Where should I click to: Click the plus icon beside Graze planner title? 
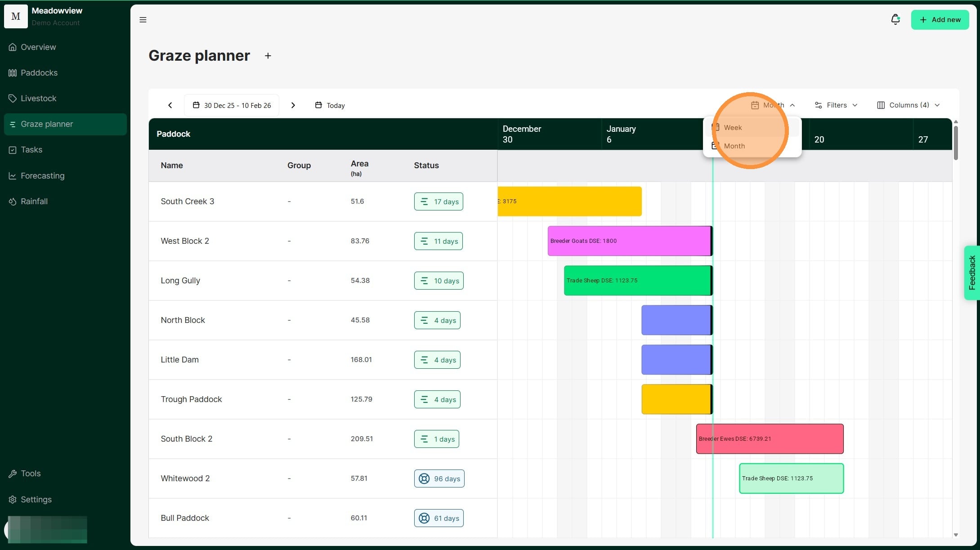268,56
